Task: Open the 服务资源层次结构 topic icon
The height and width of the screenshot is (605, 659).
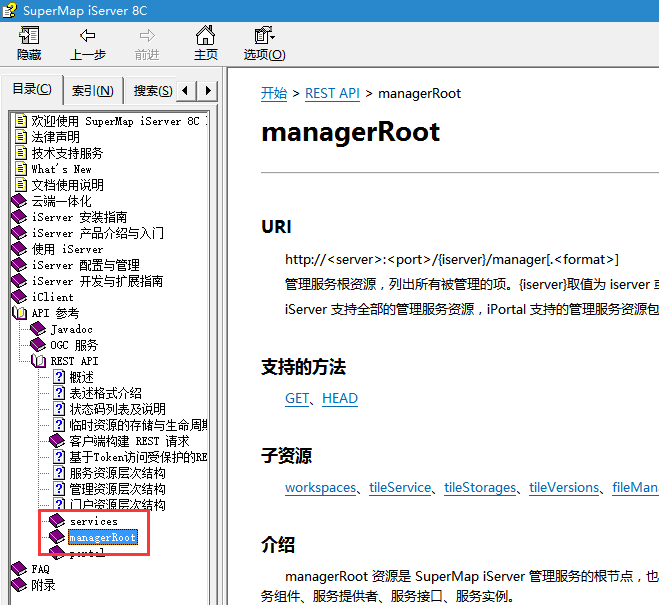Action: tap(59, 473)
